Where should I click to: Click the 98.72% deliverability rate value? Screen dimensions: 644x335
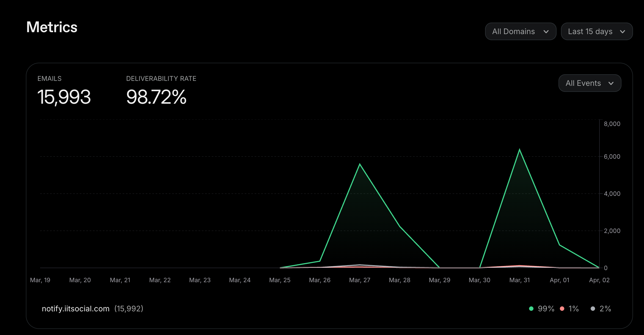[156, 97]
